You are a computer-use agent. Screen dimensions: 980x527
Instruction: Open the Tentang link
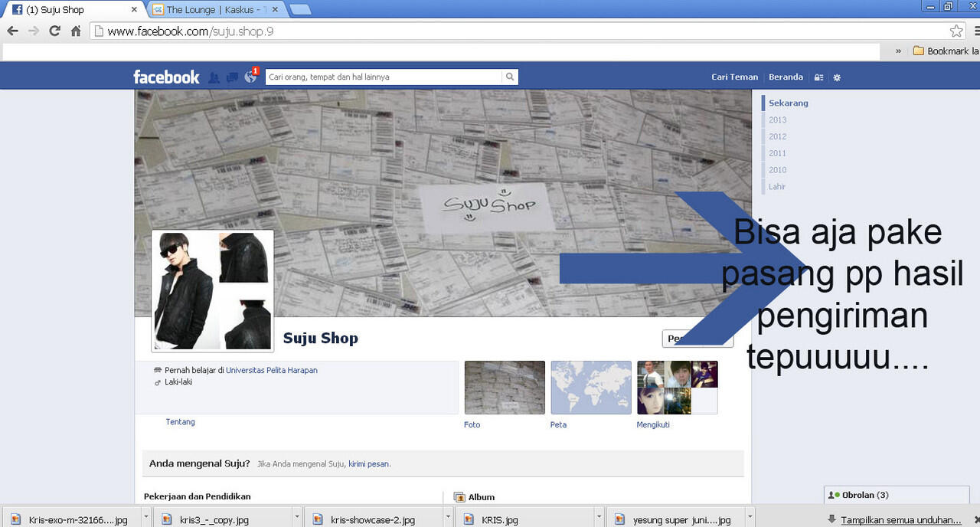(181, 422)
